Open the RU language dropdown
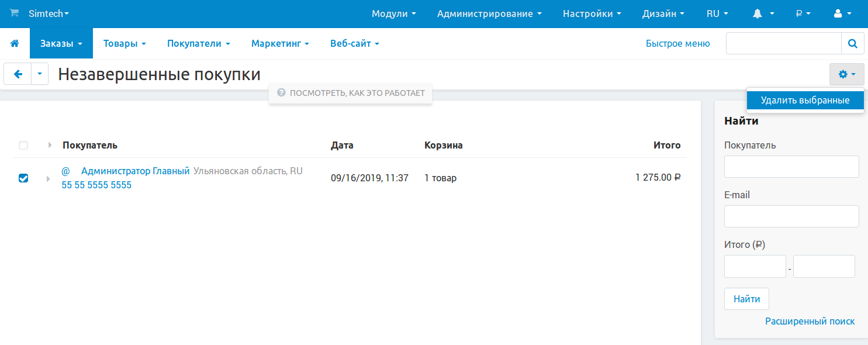Screen dimensions: 868x345 717,13
